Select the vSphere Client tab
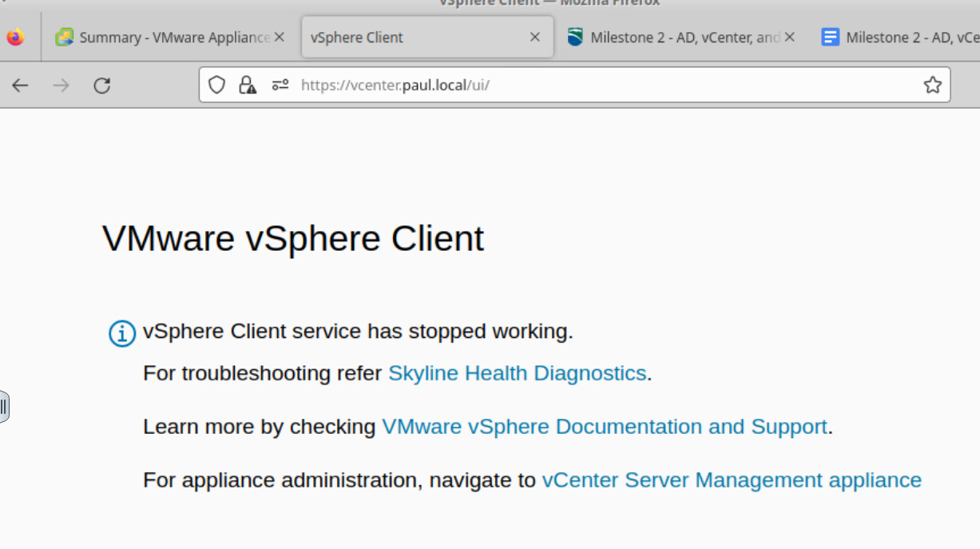980x549 pixels. pyautogui.click(x=407, y=38)
